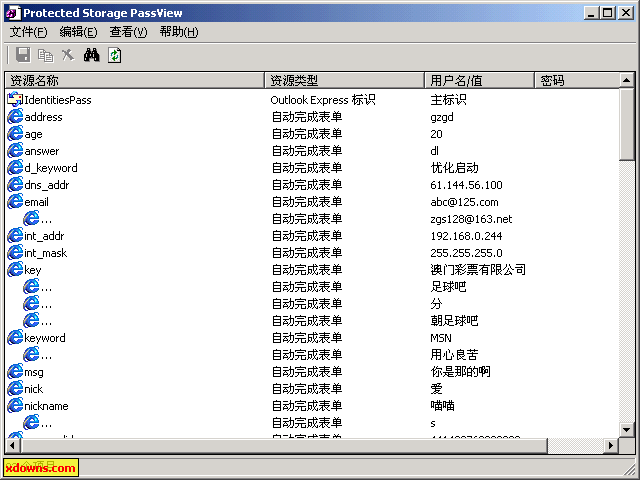Click the horizontal scrollbar thumb
This screenshot has width=640, height=480.
click(x=284, y=445)
